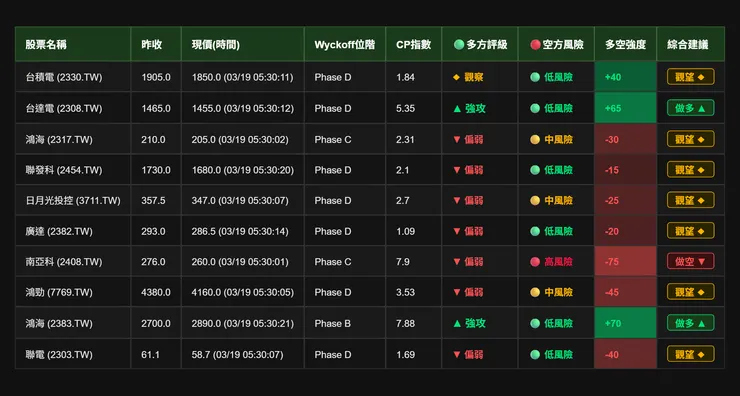This screenshot has width=740, height=396.
Task: Select the CP指數 column header
Action: (414, 44)
